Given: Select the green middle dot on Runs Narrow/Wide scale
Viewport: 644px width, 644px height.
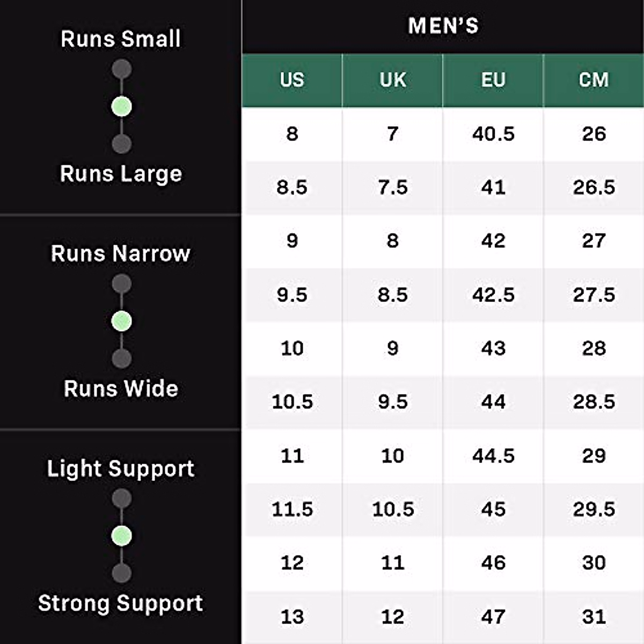Looking at the screenshot, I should (122, 321).
